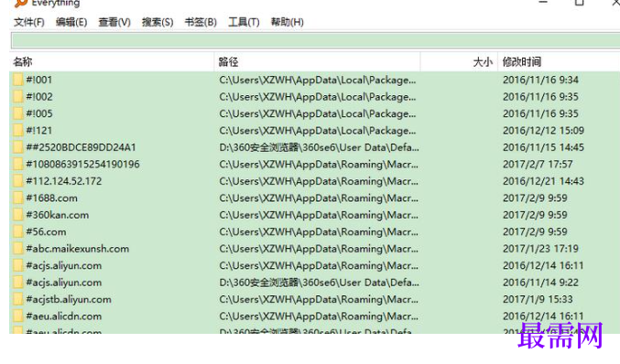Open the 帮助(H) menu

click(x=287, y=22)
